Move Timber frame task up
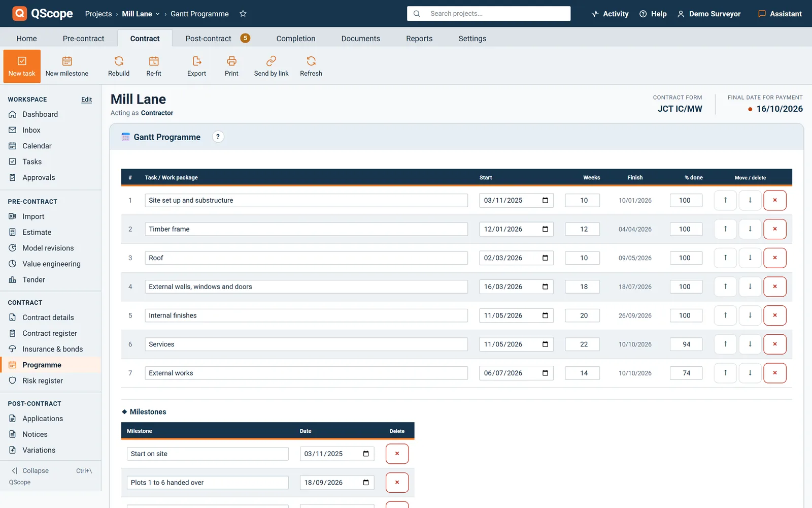This screenshot has height=508, width=812. [725, 229]
